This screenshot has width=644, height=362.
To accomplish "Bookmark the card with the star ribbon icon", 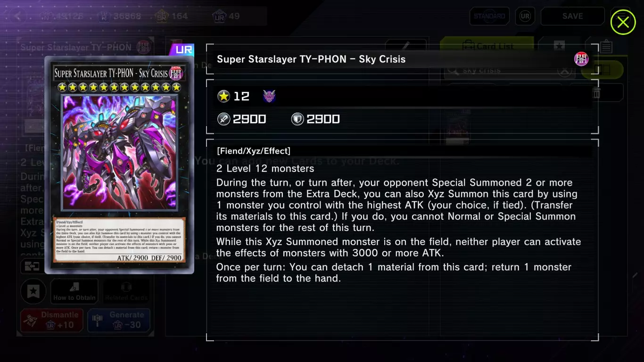I will point(33,292).
